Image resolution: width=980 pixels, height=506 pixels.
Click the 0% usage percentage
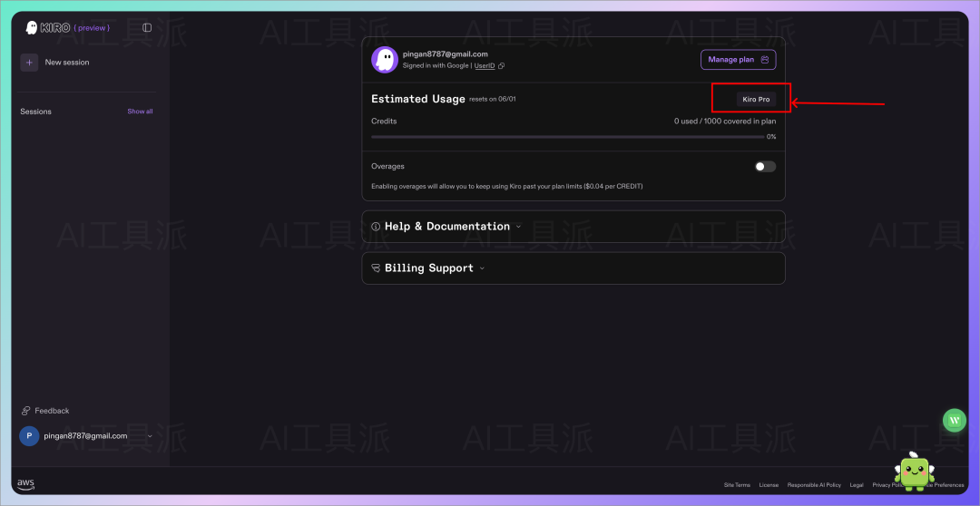tap(771, 137)
